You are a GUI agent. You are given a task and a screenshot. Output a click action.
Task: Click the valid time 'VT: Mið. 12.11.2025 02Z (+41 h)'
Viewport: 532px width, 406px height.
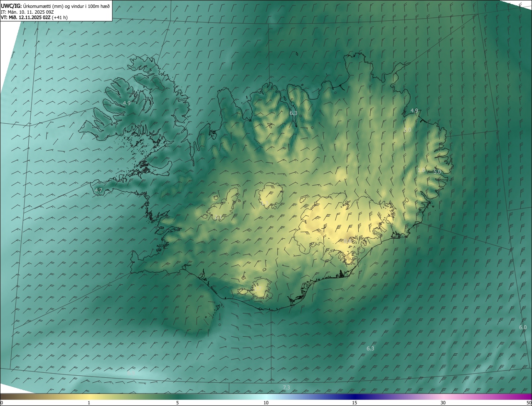pos(34,17)
